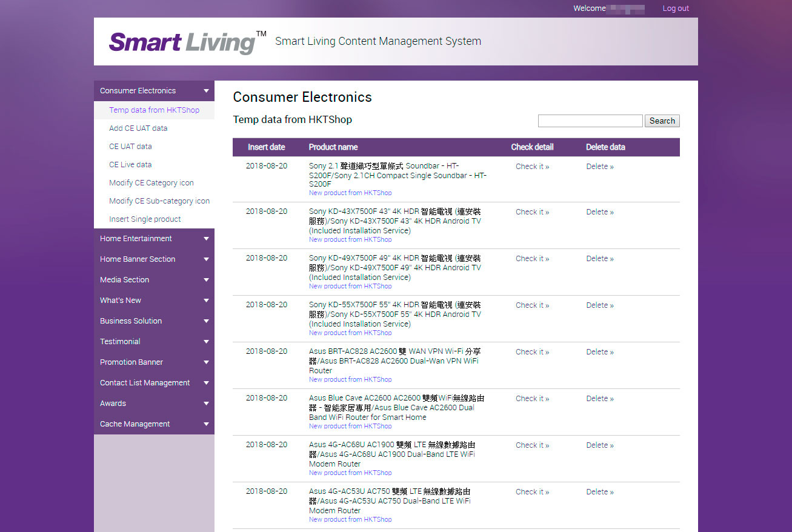Viewport: 792px width, 532px height.
Task: Expand Contact List Management arrow
Action: (206, 383)
